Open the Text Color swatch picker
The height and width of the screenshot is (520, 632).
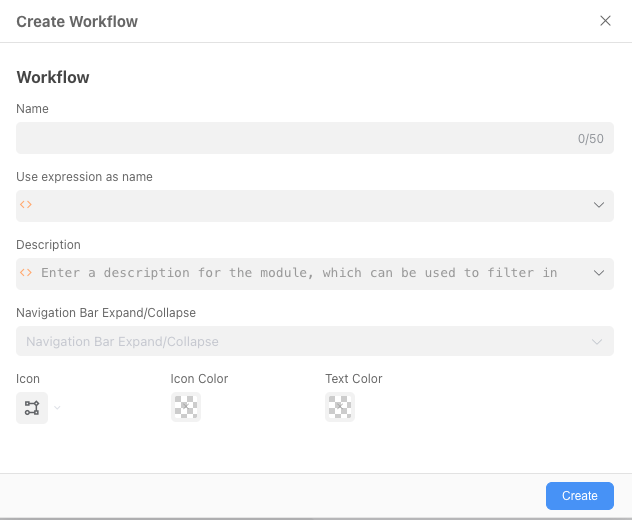(340, 407)
